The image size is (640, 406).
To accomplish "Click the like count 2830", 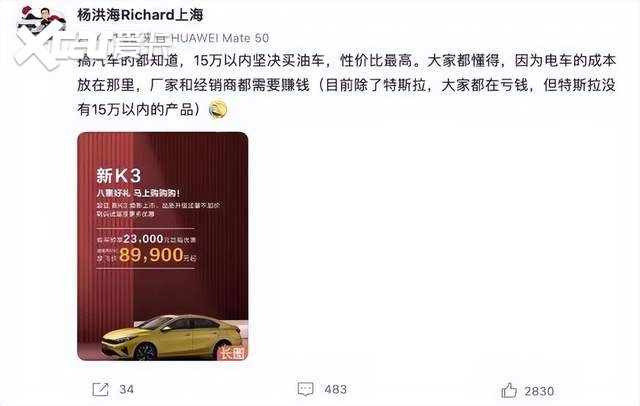I will pyautogui.click(x=539, y=391).
